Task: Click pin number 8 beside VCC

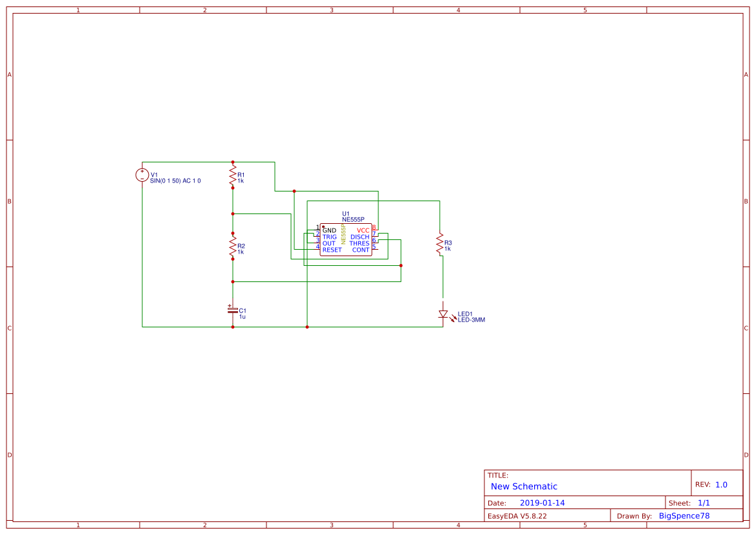Action: coord(374,227)
